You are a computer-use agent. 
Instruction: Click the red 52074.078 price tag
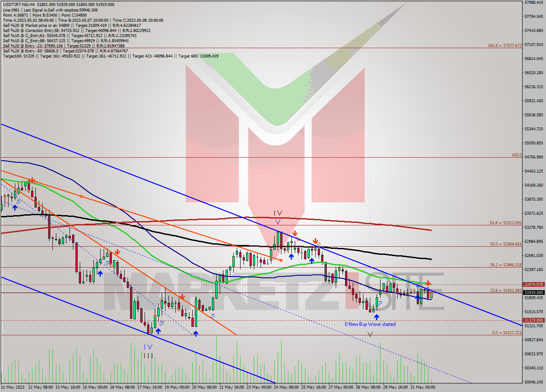(534, 285)
